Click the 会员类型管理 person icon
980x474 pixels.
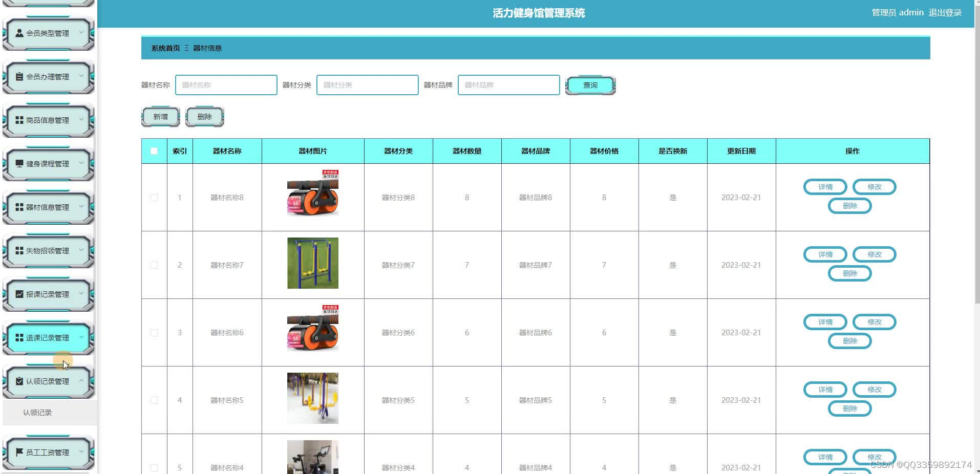pos(19,33)
